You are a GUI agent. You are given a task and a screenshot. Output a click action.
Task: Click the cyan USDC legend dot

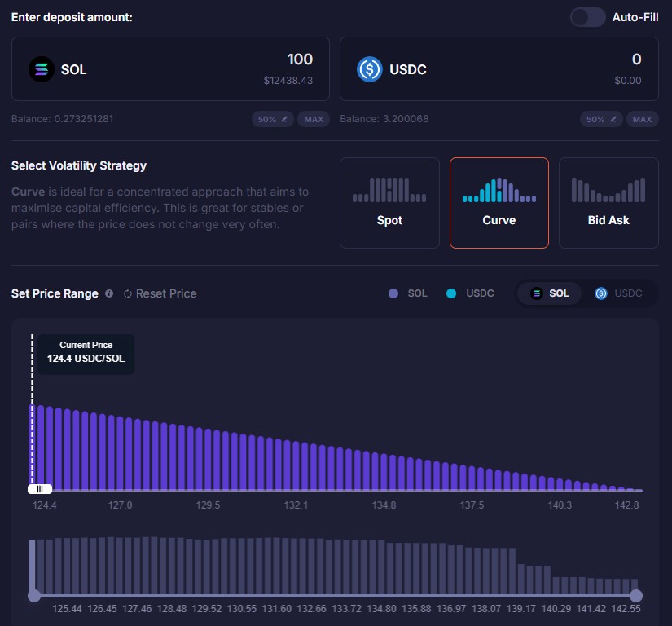tap(451, 293)
